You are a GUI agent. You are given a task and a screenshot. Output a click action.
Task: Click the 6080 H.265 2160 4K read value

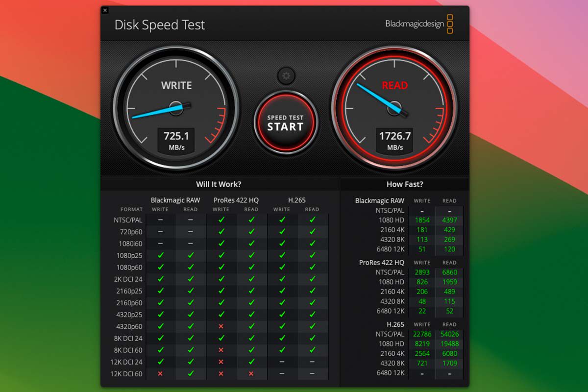449,353
